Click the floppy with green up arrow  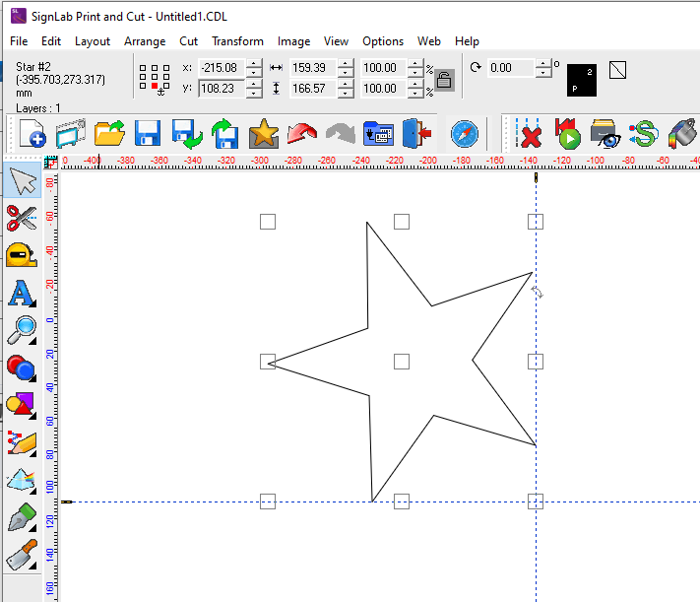(x=225, y=134)
